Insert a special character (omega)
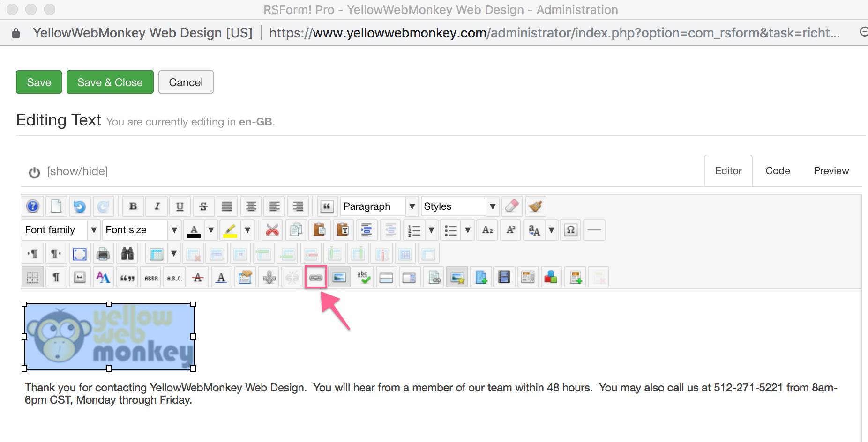This screenshot has width=868, height=442. pyautogui.click(x=571, y=230)
